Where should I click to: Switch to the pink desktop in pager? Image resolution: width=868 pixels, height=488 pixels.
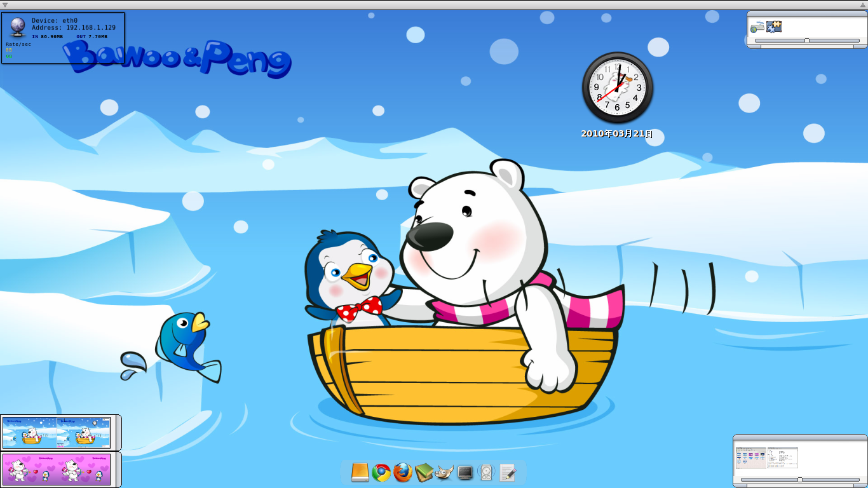coord(57,470)
